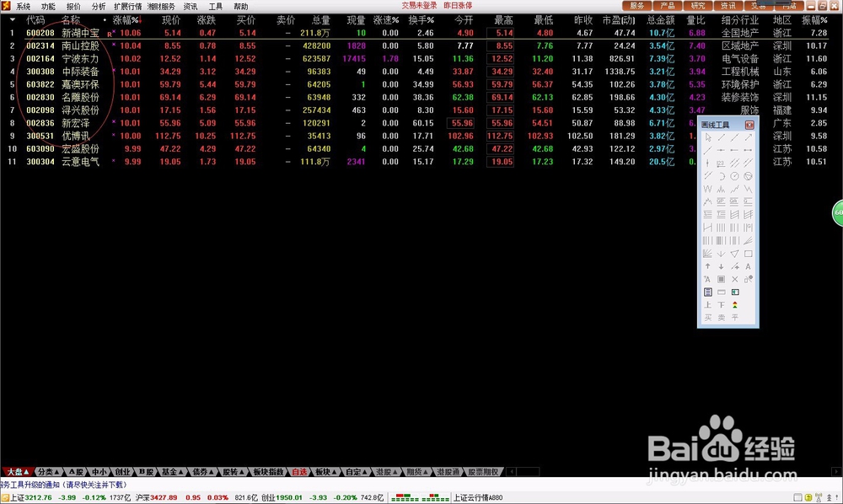Click the 平 marker tool
The height and width of the screenshot is (504, 843).
tap(734, 318)
